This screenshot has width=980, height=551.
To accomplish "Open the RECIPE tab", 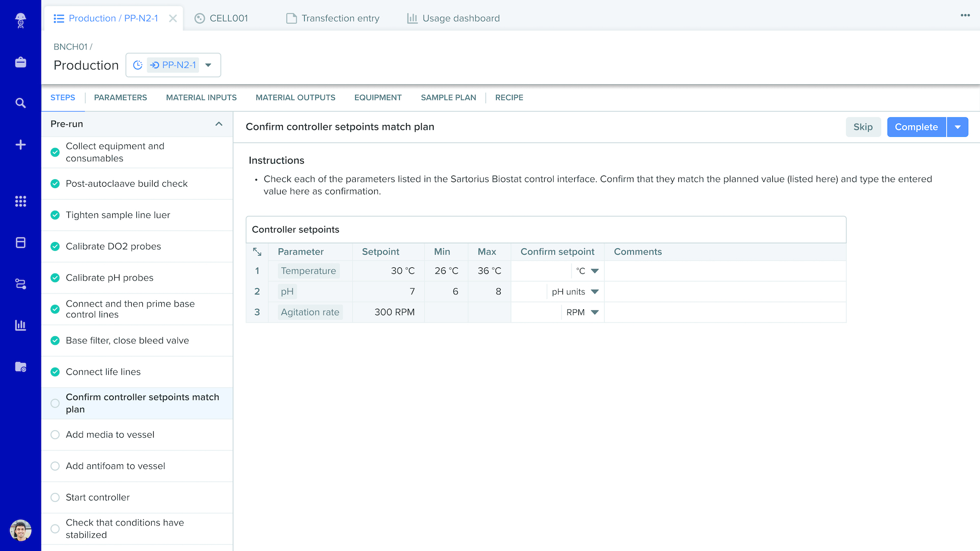I will point(509,97).
